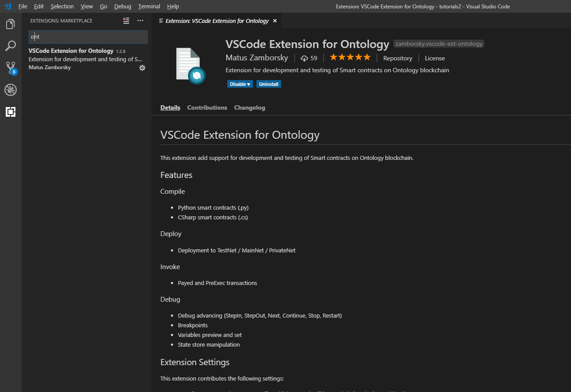Viewport: 571px width, 392px height.
Task: Open the Go menu
Action: click(x=104, y=7)
